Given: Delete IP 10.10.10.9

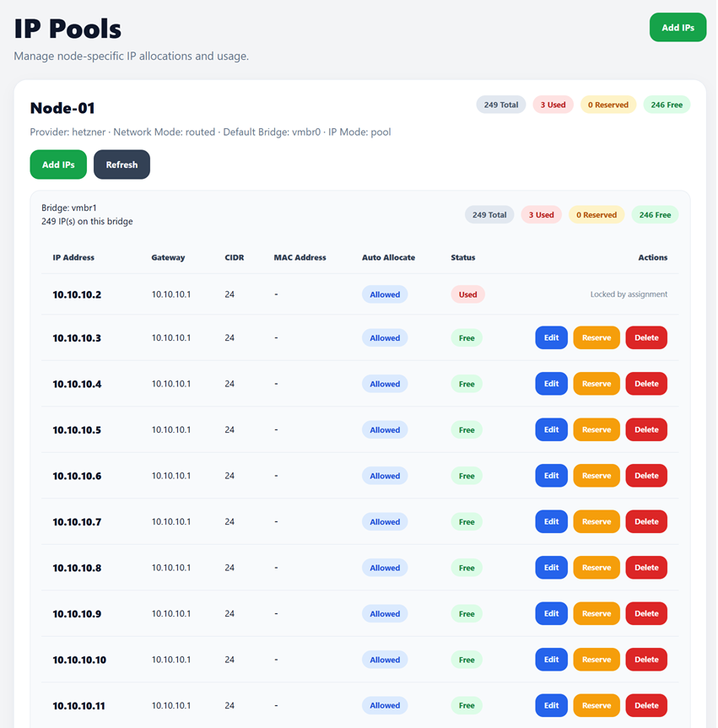Looking at the screenshot, I should click(x=646, y=613).
